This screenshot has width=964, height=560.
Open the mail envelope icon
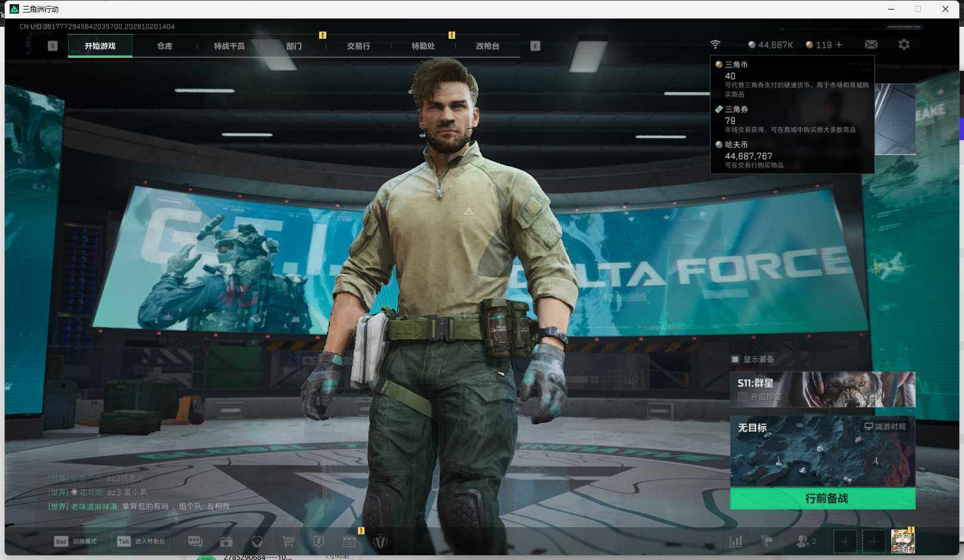871,45
